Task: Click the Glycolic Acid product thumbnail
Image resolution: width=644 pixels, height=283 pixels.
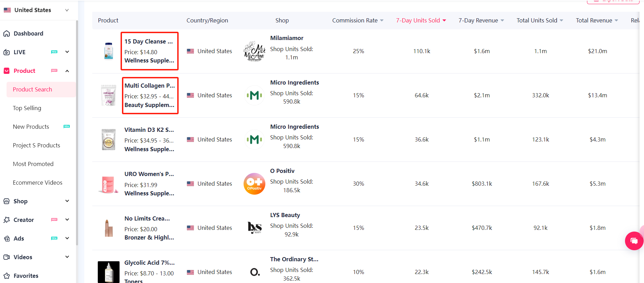Action: [108, 272]
